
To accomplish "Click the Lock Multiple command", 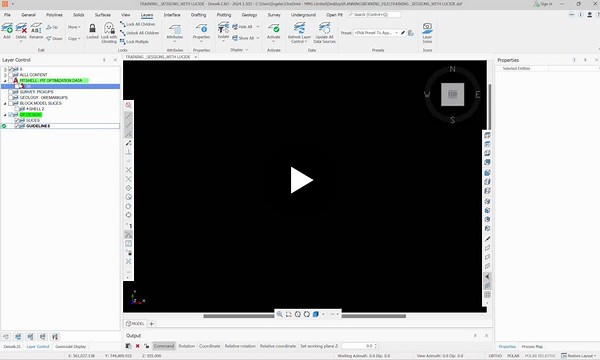I will [134, 41].
